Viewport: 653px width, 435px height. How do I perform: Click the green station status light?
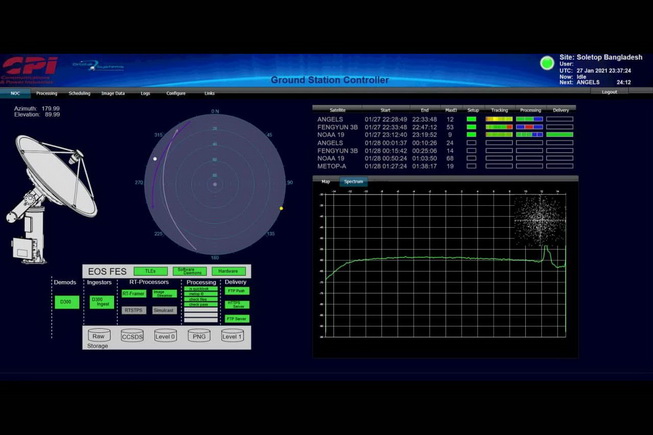tap(547, 63)
